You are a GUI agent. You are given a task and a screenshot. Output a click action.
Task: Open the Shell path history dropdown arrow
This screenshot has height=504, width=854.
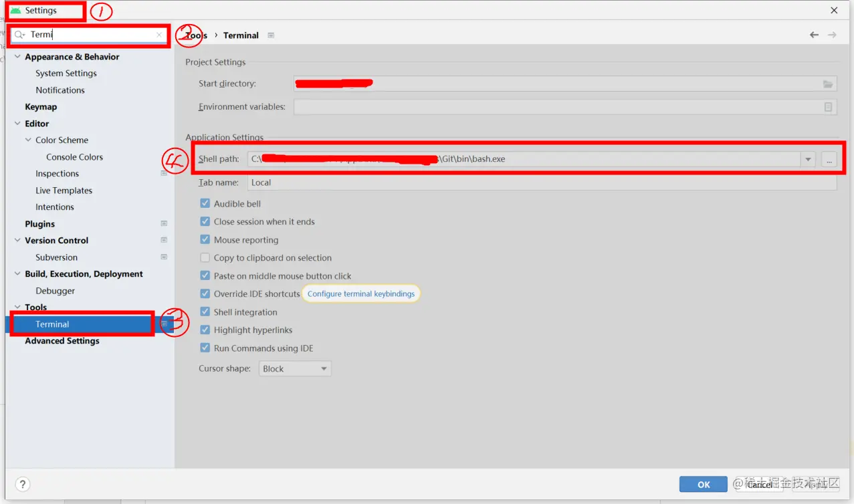click(809, 159)
